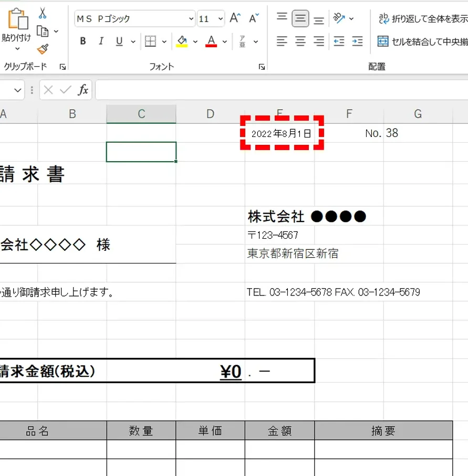Click 株式会社 ●●●● company name
Viewport: 468px width, 476px height.
pos(307,216)
